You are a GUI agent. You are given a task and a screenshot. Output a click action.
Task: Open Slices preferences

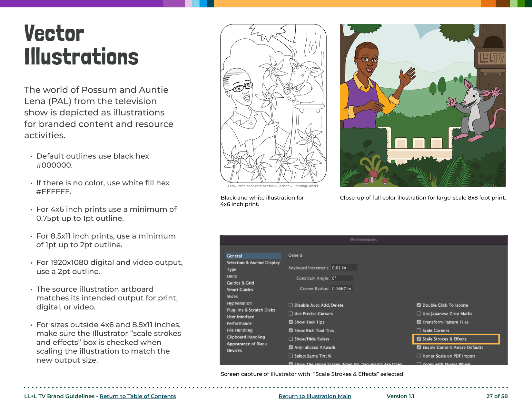232,297
